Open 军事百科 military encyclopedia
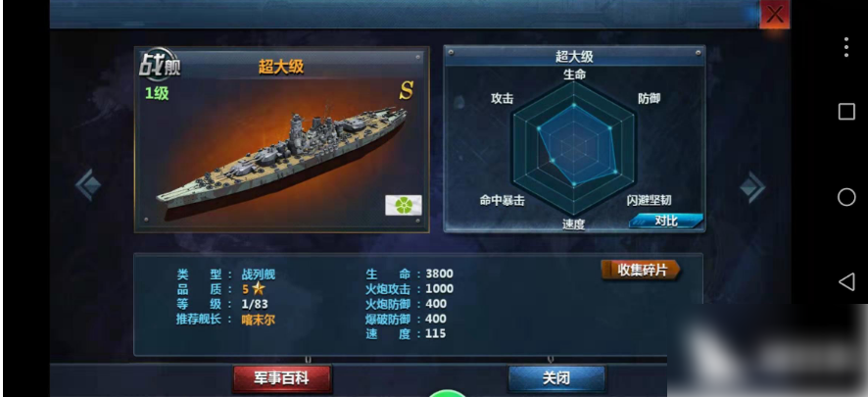 (282, 378)
